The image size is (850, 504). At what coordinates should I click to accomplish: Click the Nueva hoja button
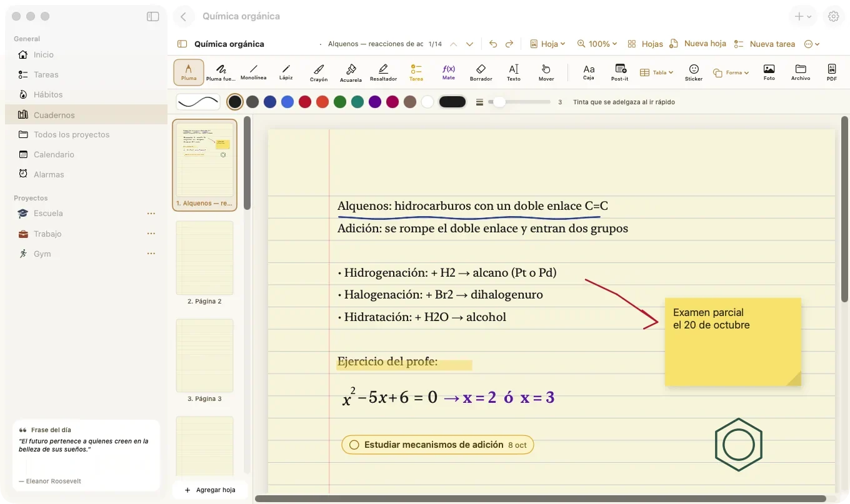pyautogui.click(x=697, y=44)
